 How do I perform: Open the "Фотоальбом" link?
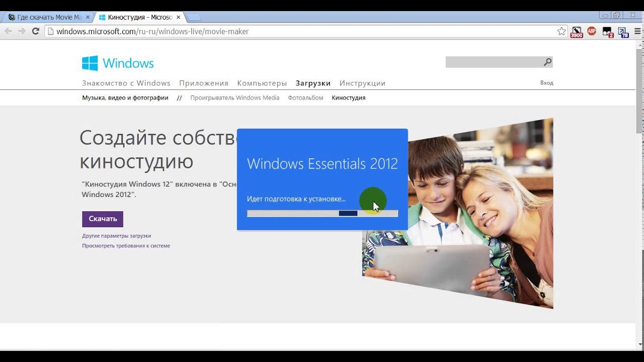(x=305, y=98)
